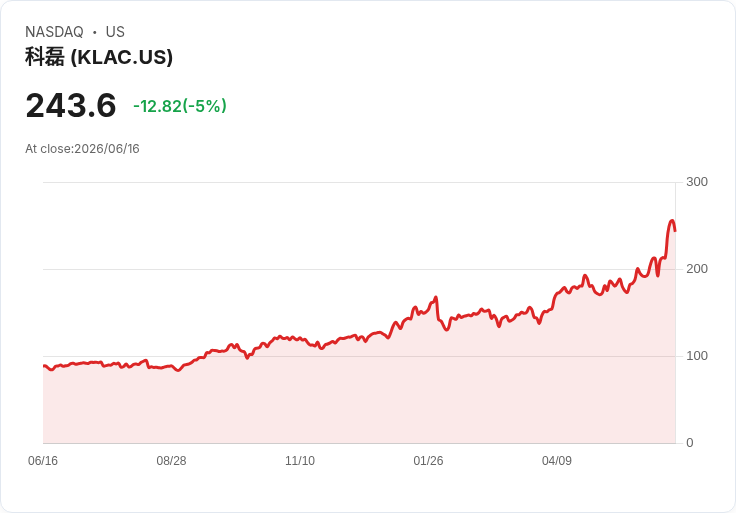Click the dot separator between NASDAQ and US
The height and width of the screenshot is (513, 736).
95,32
